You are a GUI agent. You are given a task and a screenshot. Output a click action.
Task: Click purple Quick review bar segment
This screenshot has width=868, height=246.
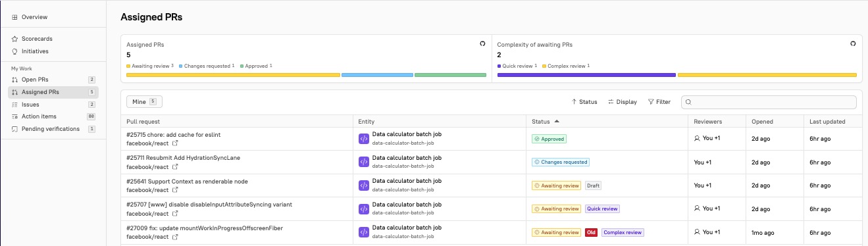point(586,75)
